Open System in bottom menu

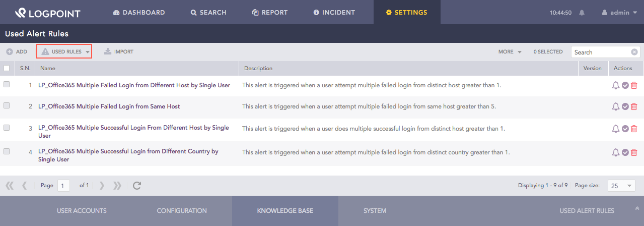pyautogui.click(x=375, y=211)
